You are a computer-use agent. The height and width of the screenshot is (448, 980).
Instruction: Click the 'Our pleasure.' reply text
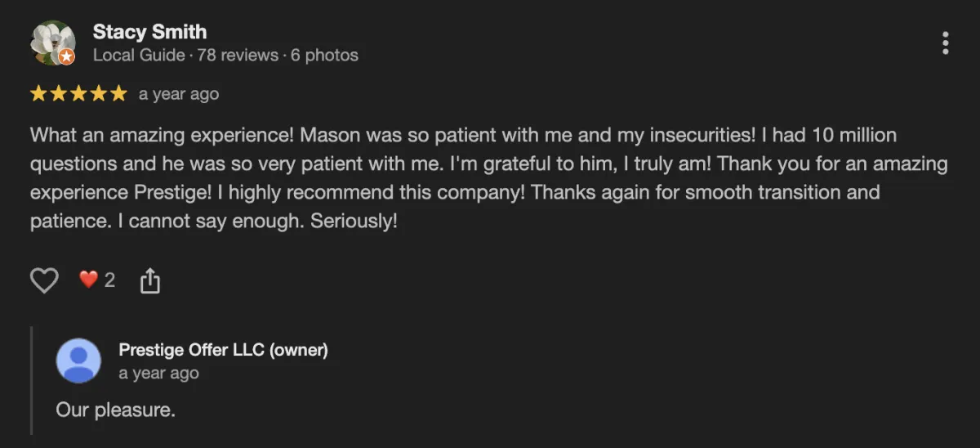(115, 410)
